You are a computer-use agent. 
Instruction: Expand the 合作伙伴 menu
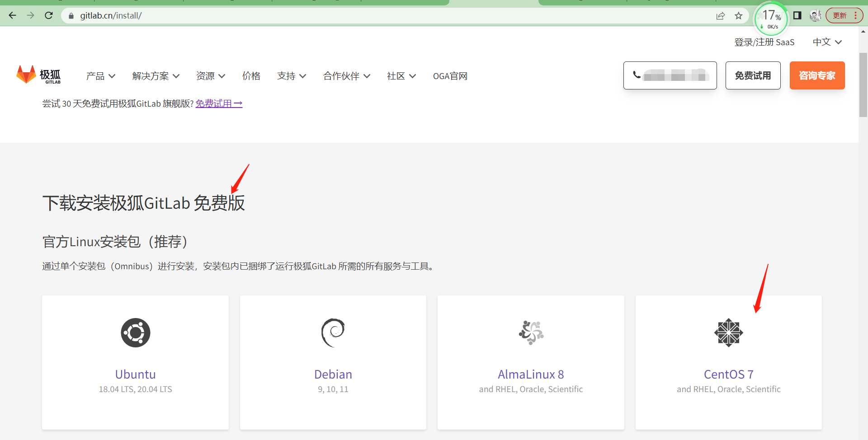(x=347, y=76)
